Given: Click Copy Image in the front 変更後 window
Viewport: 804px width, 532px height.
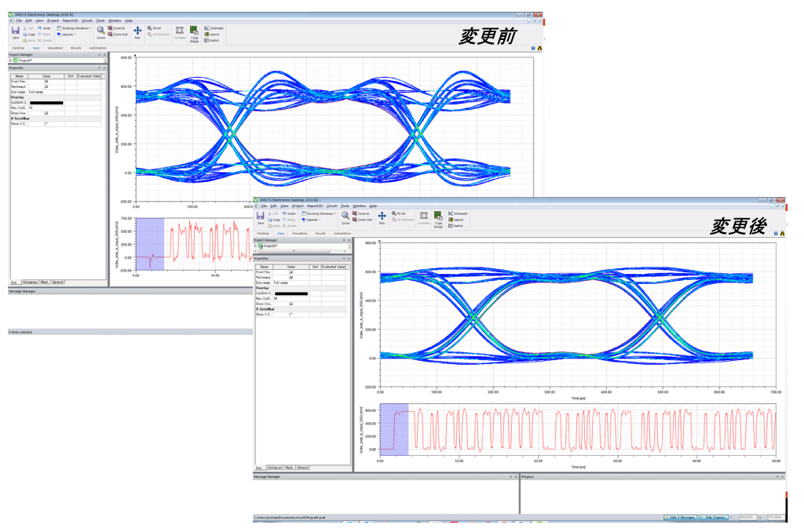Looking at the screenshot, I should [438, 218].
